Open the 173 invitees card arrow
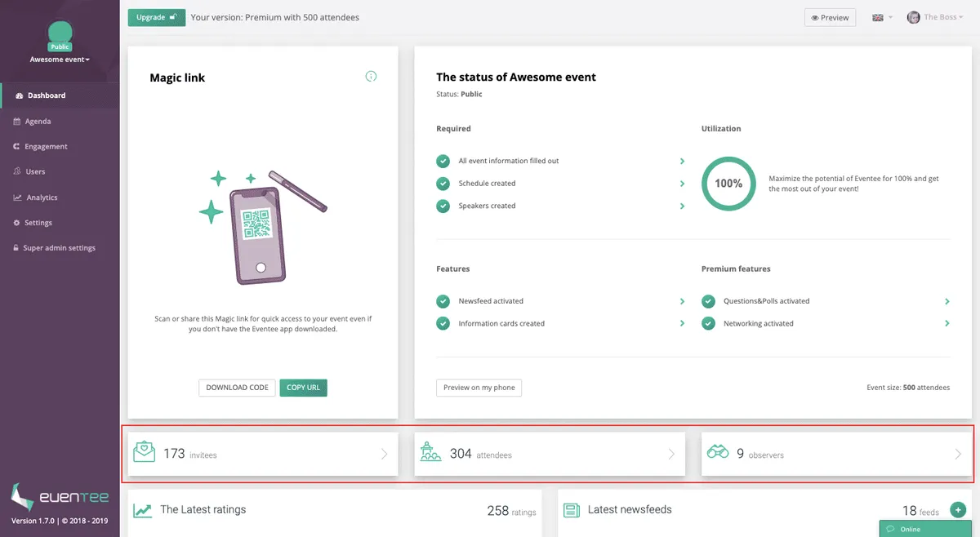980x537 pixels. 384,455
